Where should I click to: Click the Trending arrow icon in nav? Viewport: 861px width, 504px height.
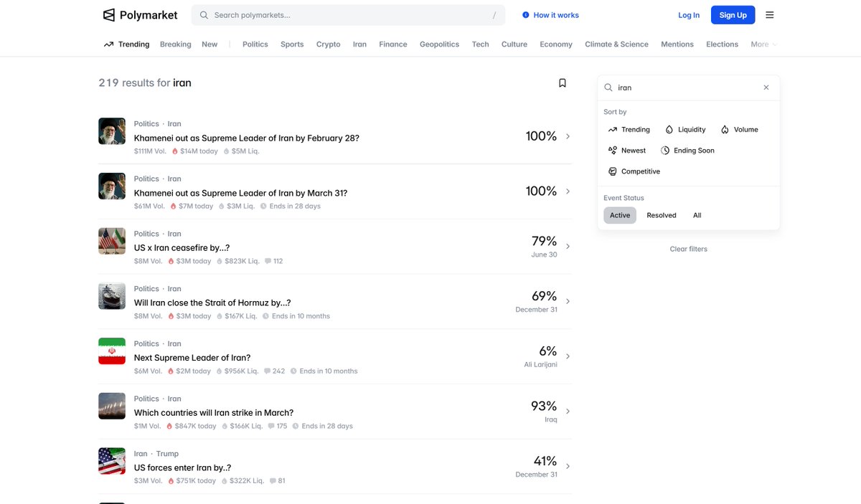(108, 44)
